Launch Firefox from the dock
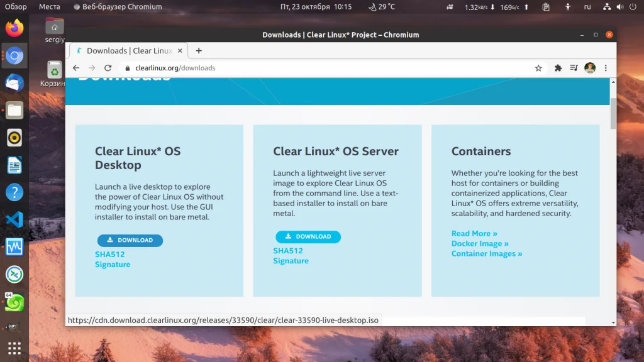 (14, 28)
